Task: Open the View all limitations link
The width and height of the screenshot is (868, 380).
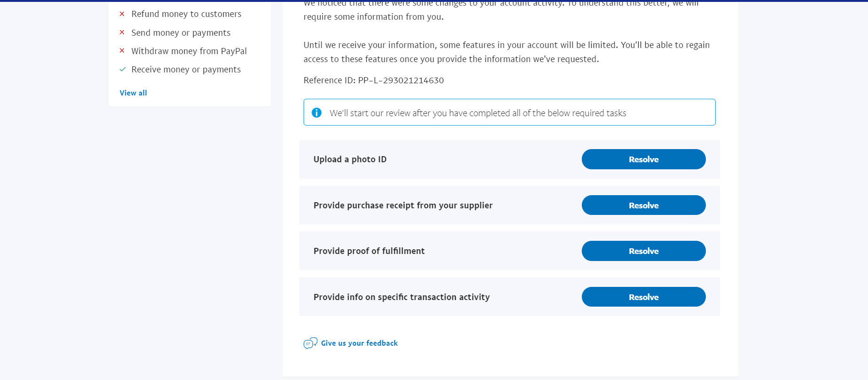Action: click(133, 93)
